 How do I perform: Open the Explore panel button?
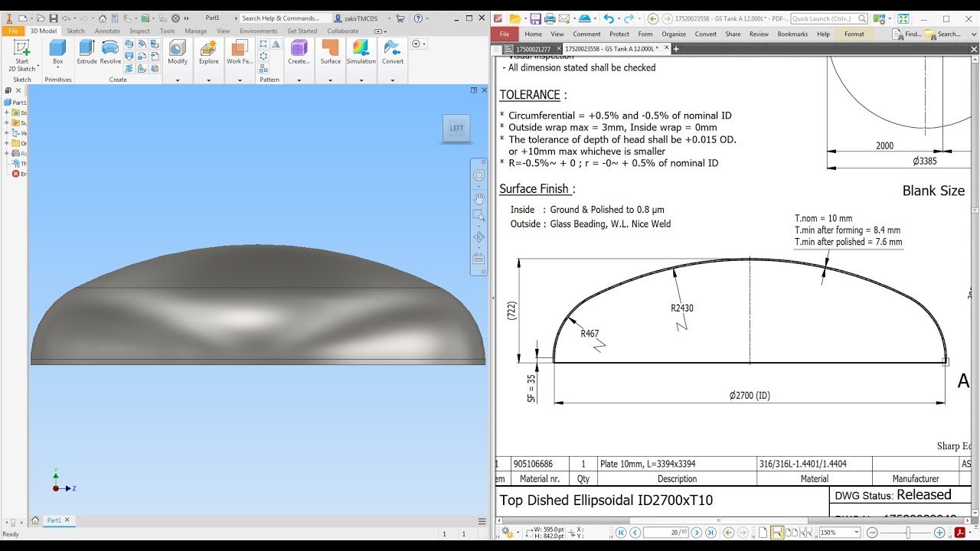click(209, 52)
